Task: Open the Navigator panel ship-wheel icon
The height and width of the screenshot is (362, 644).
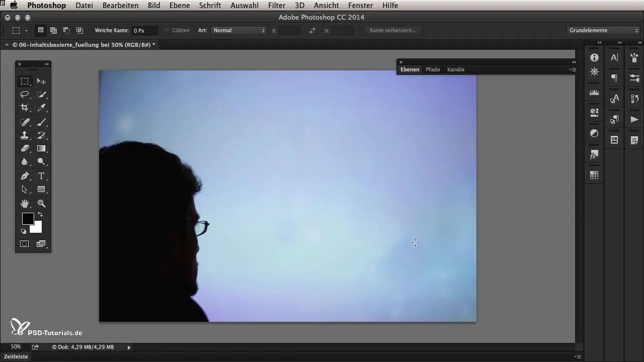Action: tap(594, 72)
